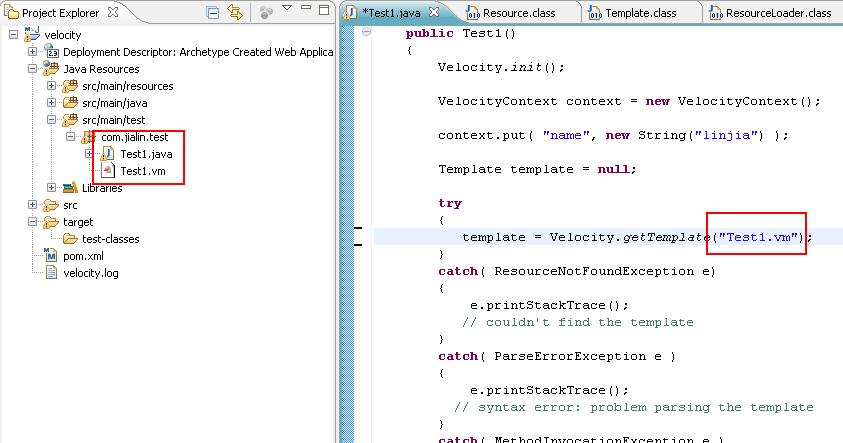Place cursor on "Test1.vm" string
The image size is (843, 443).
click(x=758, y=237)
